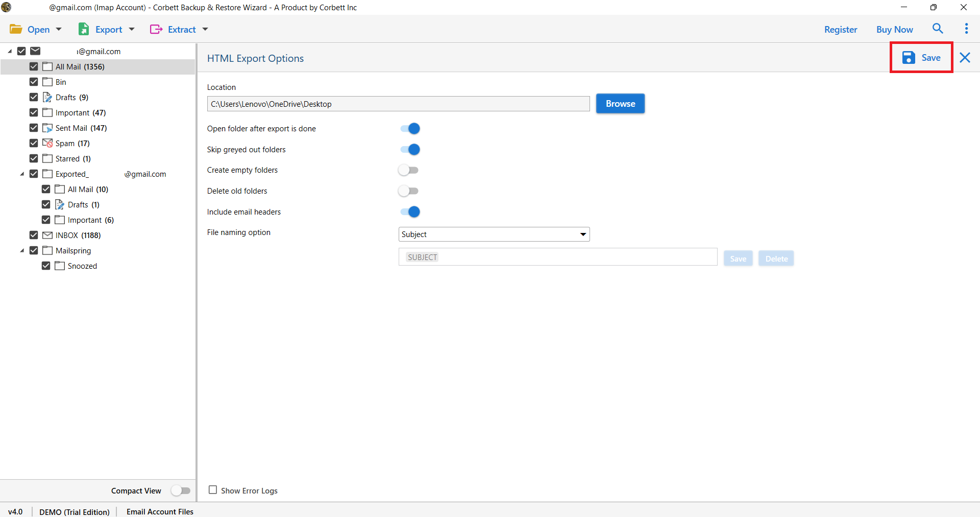Uncheck the All Mail (1356) checkbox
Viewport: 980px width, 517px height.
pyautogui.click(x=34, y=66)
